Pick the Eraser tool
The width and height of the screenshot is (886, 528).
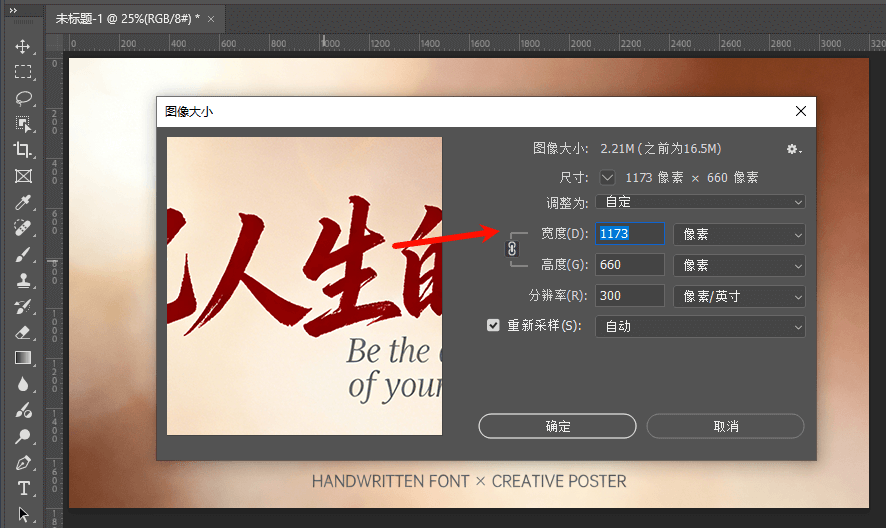(x=23, y=332)
